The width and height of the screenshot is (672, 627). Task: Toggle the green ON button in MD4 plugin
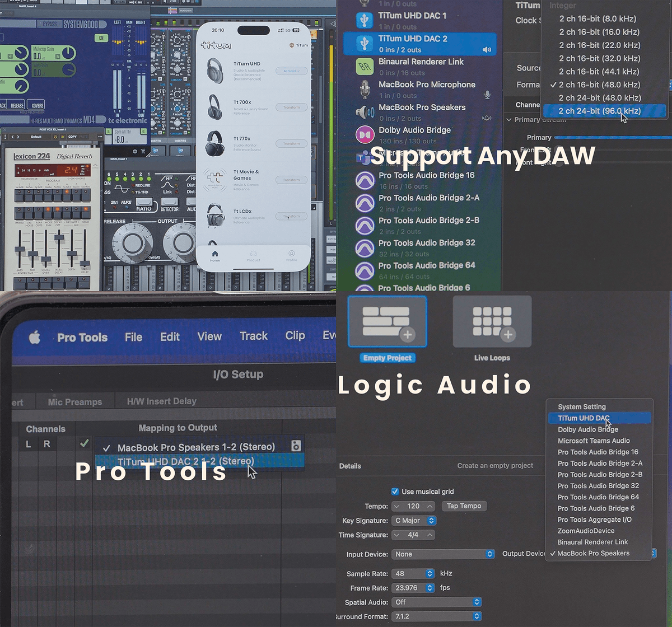(x=101, y=38)
